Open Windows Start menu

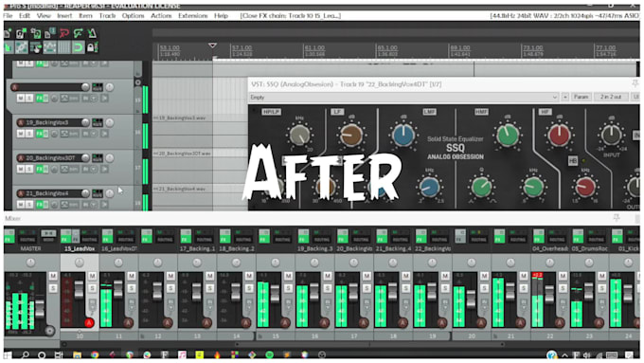(x=8, y=354)
